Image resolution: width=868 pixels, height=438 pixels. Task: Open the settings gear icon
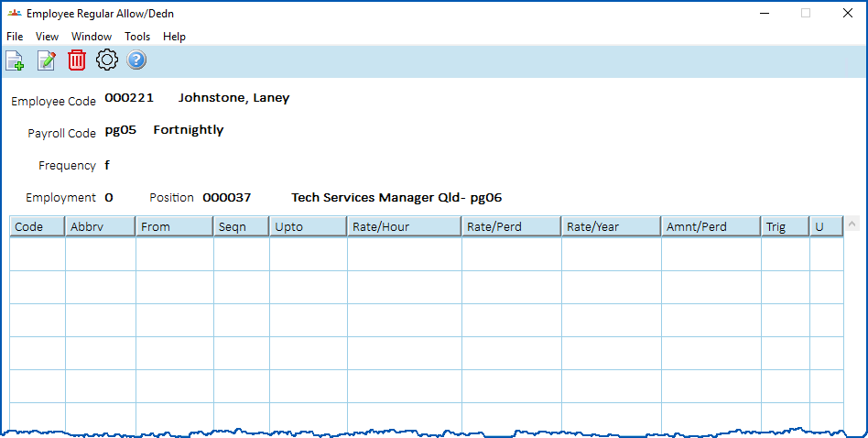pos(107,60)
